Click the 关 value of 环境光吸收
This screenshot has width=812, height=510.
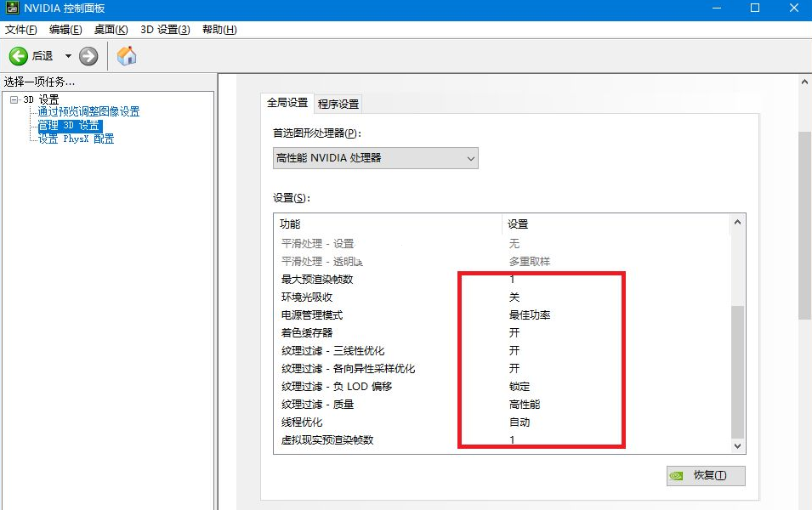[x=514, y=297]
